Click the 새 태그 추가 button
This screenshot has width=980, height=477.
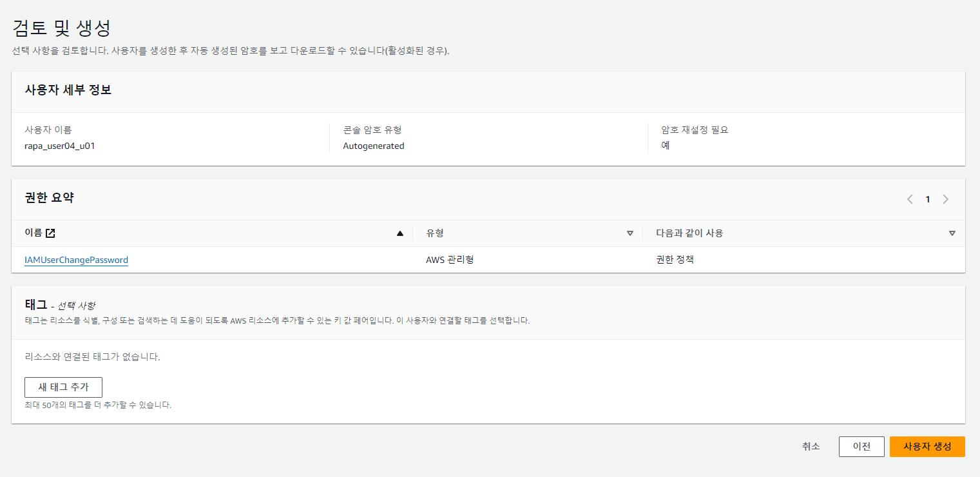[x=63, y=387]
